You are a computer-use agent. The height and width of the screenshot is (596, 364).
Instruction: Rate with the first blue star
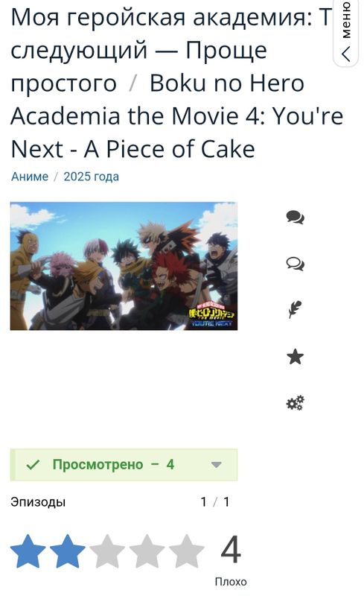pos(28,551)
